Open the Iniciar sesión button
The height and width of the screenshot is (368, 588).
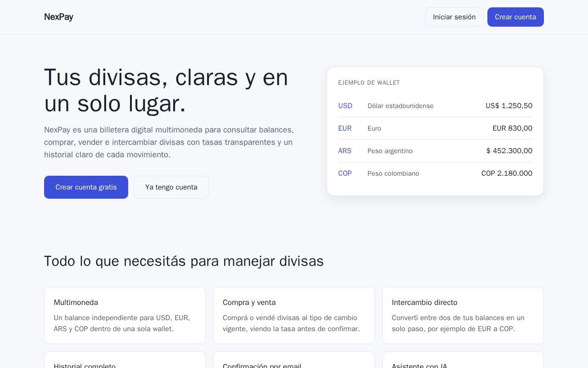(x=454, y=17)
